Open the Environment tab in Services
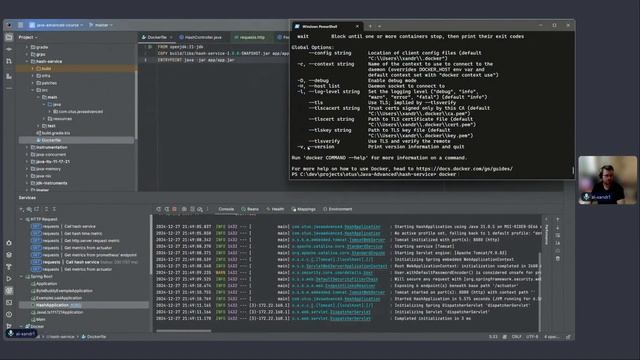 [338, 209]
